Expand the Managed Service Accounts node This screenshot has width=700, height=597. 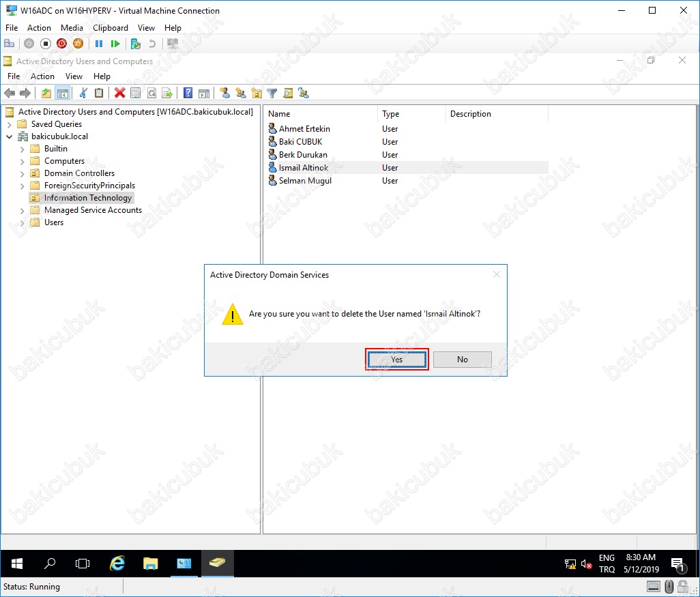[23, 210]
